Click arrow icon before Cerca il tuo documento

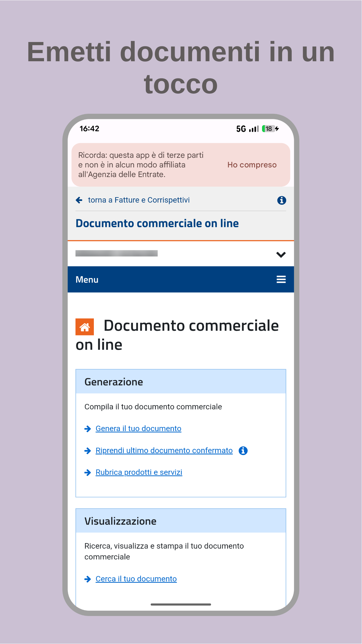coord(87,579)
